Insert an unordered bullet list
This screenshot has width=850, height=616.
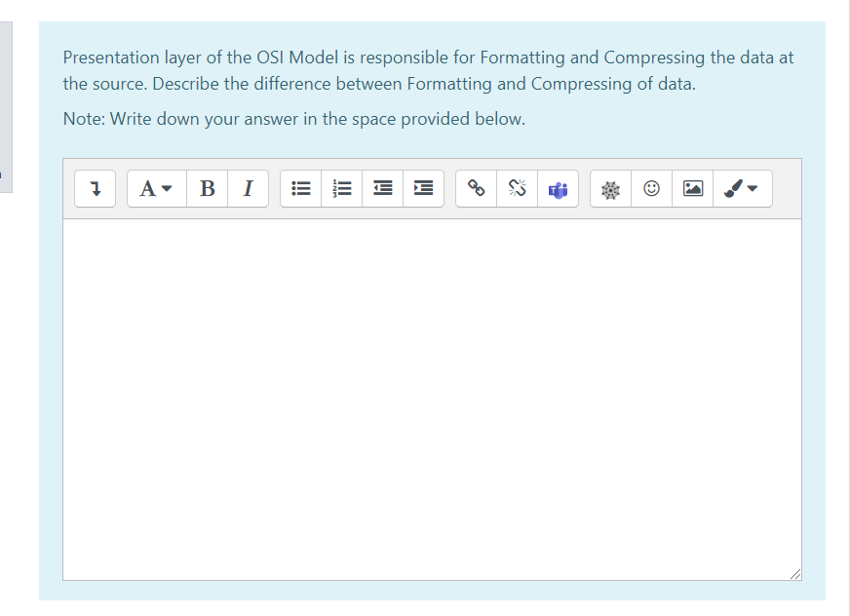tap(300, 188)
